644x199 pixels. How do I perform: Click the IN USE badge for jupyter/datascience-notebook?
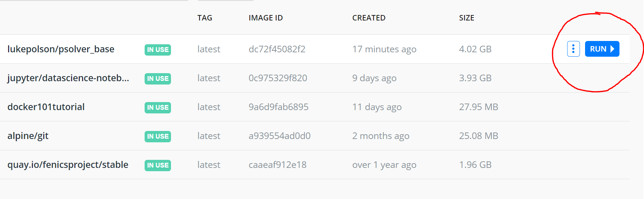pos(158,79)
